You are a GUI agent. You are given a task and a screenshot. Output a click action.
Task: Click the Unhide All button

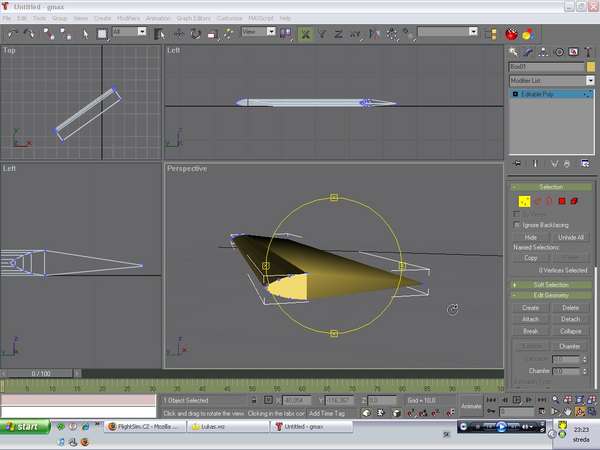[x=571, y=237]
